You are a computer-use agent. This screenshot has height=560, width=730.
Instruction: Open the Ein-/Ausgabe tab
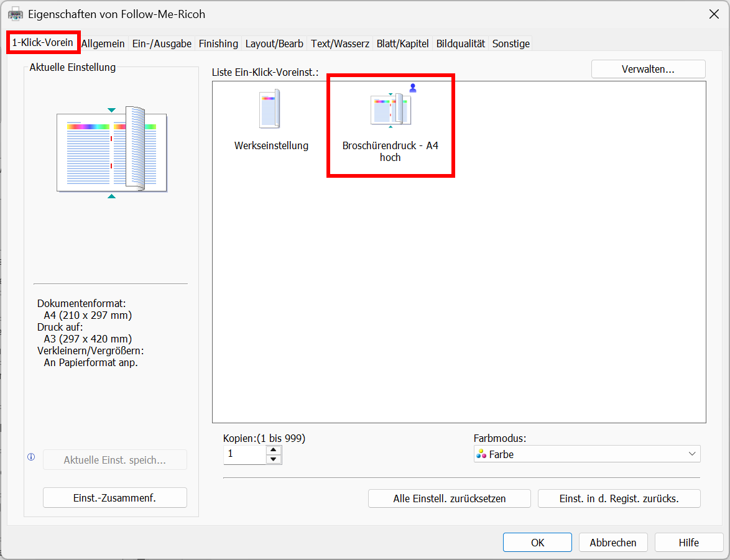click(162, 44)
